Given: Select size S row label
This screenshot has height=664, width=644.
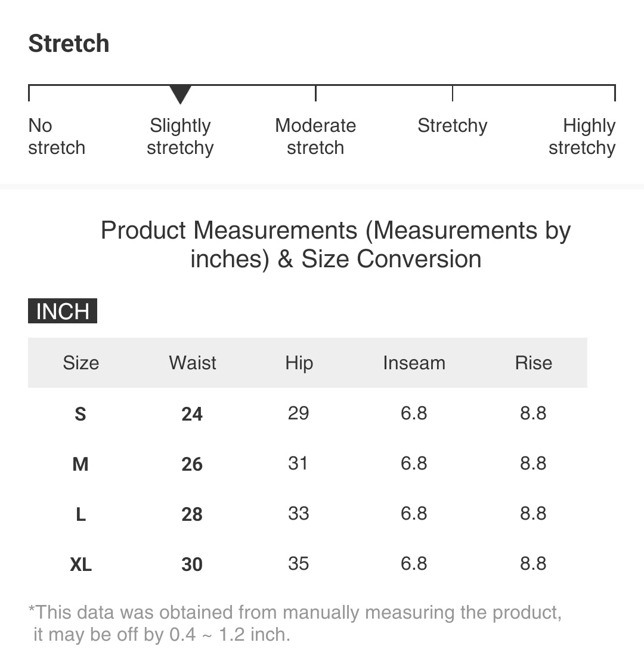Looking at the screenshot, I should (x=80, y=413).
